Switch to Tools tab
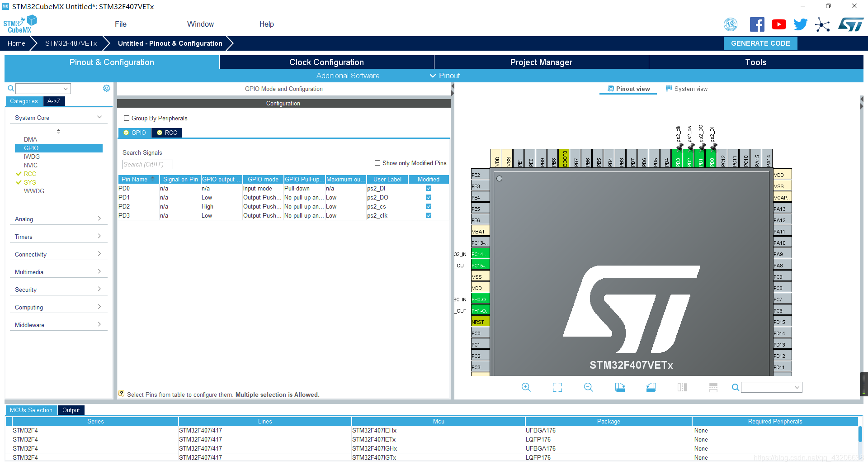 tap(756, 62)
